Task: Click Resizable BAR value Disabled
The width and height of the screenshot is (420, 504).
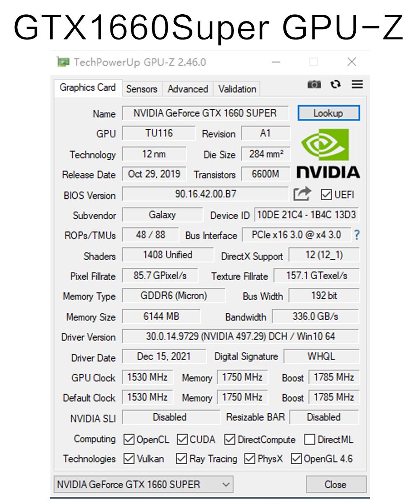Action: tap(324, 417)
